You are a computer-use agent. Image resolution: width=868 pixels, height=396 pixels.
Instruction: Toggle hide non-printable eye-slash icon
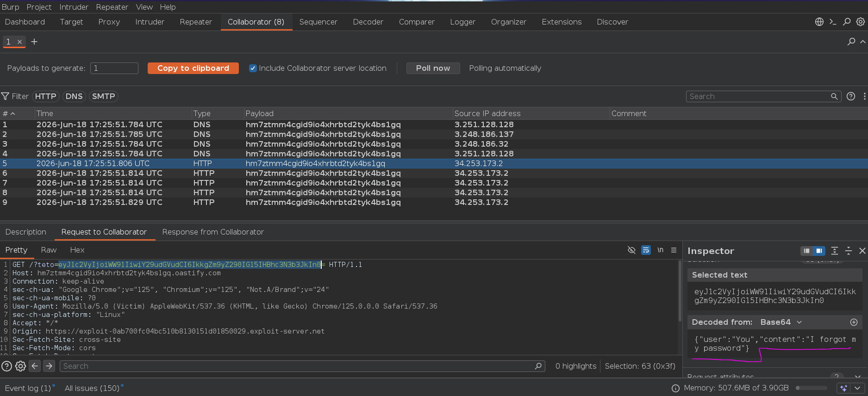(x=631, y=250)
